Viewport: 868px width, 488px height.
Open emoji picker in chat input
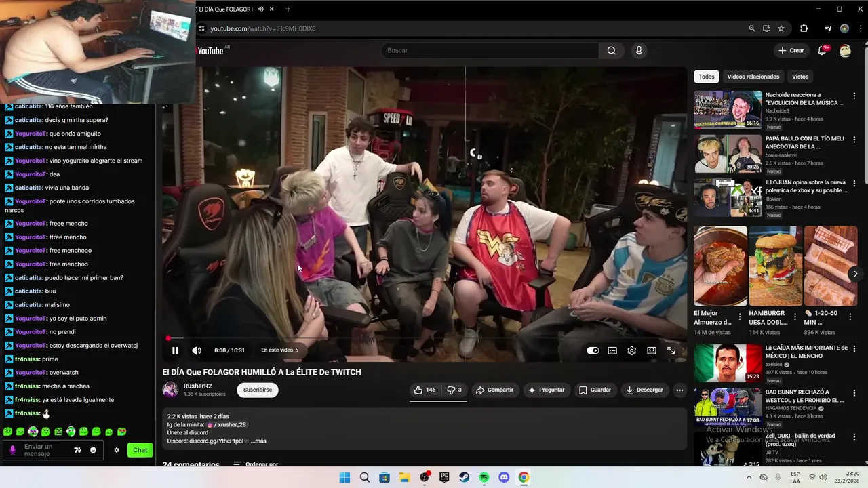pyautogui.click(x=93, y=450)
